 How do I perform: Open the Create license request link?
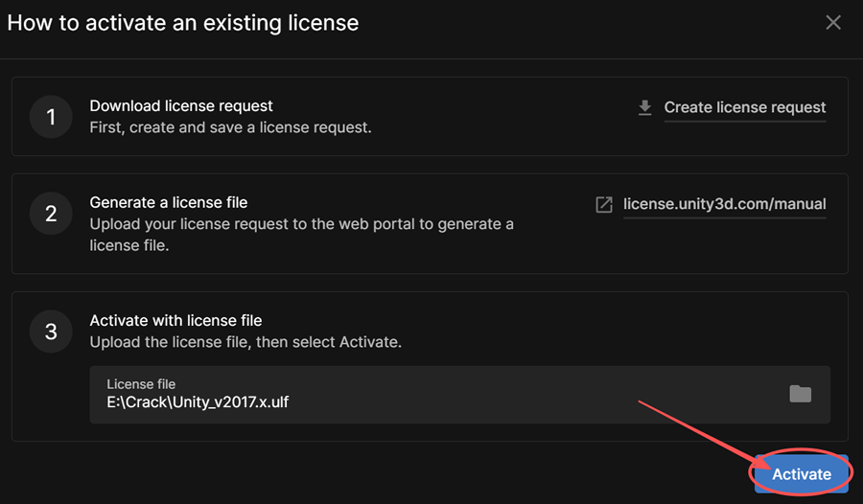click(745, 107)
